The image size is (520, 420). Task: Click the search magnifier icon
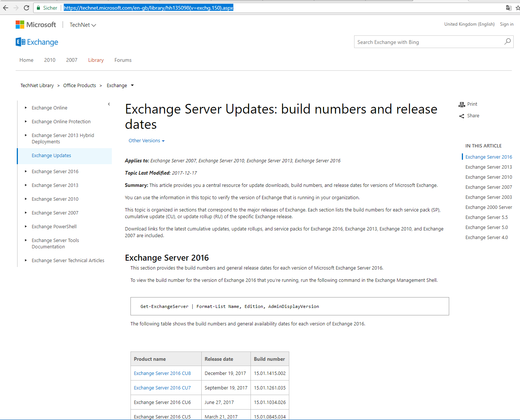pyautogui.click(x=507, y=42)
